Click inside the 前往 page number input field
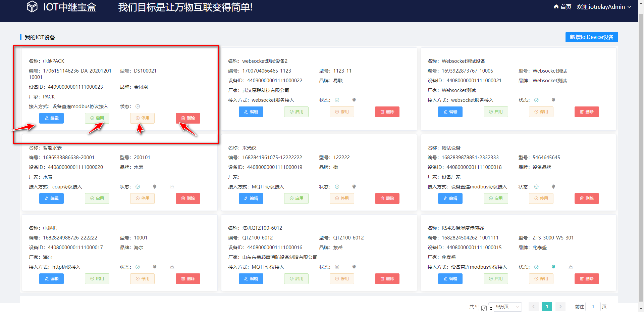 pos(593,307)
